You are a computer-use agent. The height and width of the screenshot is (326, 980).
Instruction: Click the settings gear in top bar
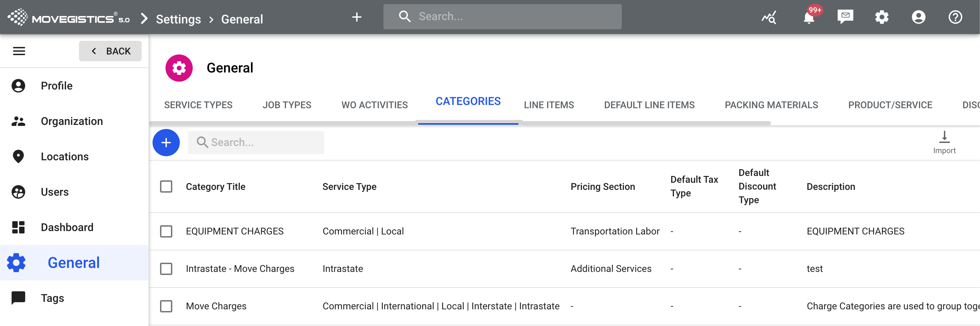(x=882, y=17)
